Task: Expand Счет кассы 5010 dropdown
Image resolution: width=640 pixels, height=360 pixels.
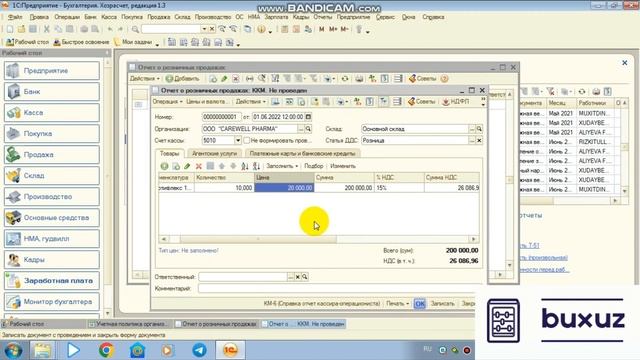Action: [238, 140]
